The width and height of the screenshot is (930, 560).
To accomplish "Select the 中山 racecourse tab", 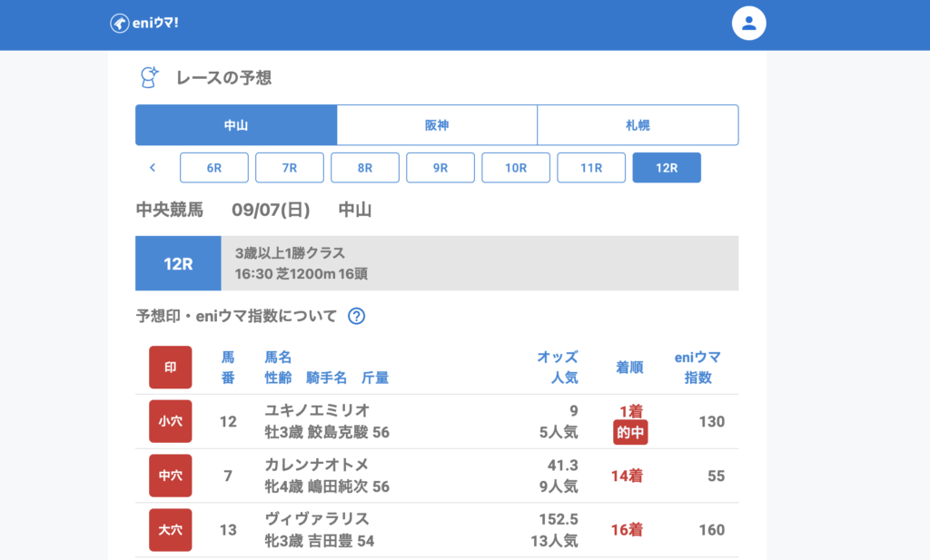I will click(236, 125).
